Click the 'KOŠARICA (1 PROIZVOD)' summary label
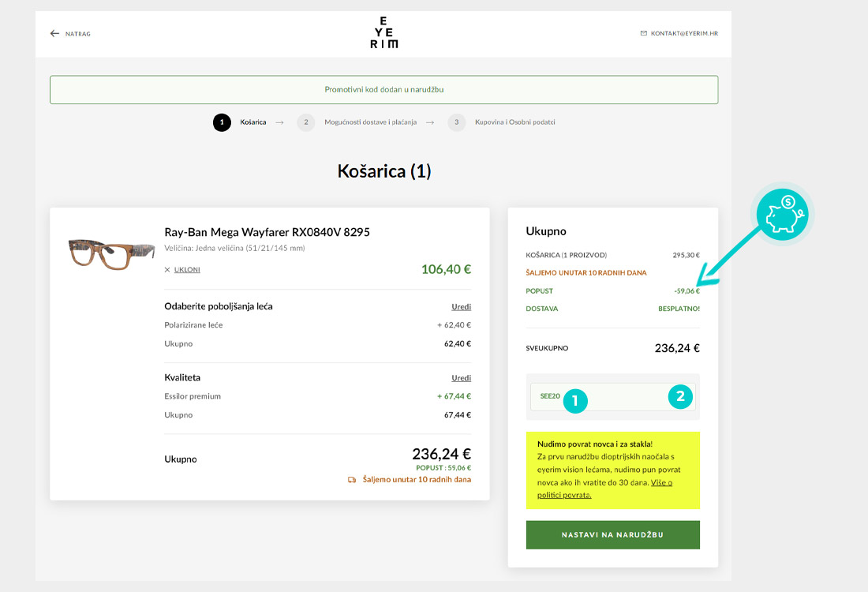Image resolution: width=868 pixels, height=592 pixels. point(567,255)
